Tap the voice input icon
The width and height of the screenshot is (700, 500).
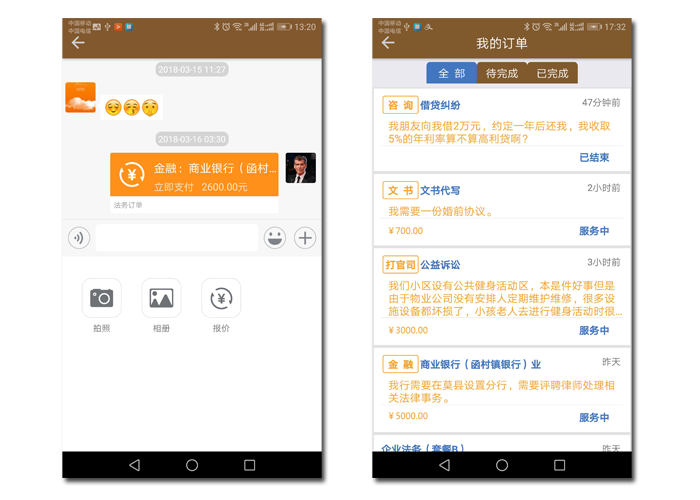(78, 238)
